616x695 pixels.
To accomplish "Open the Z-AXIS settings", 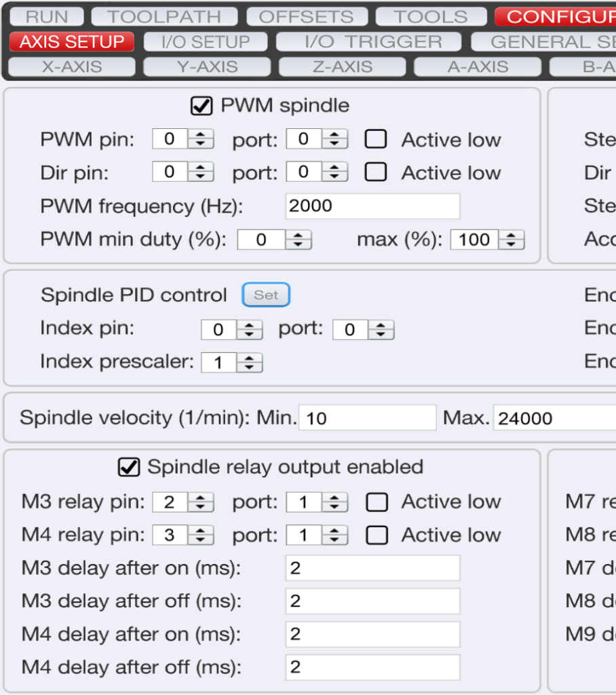I will tap(341, 66).
